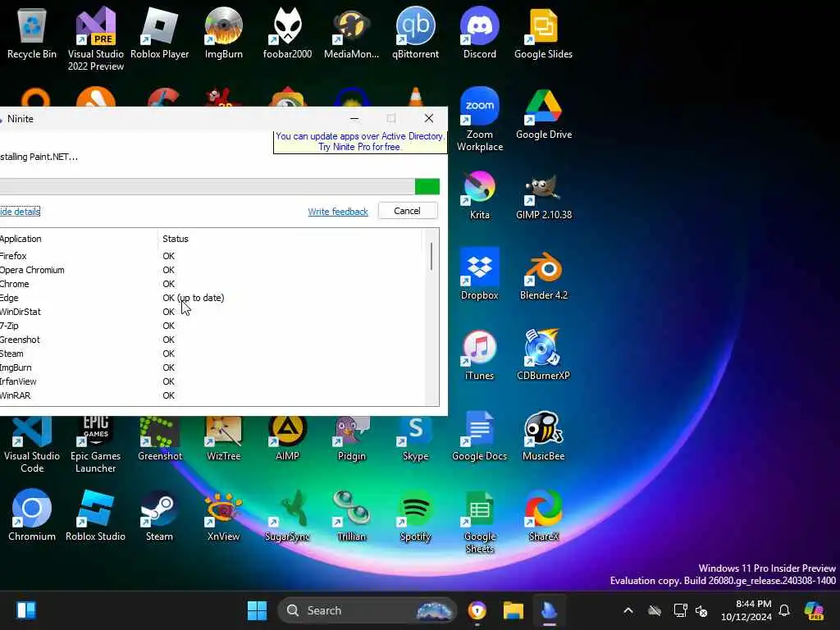Open Visual Studio 2022 Preview icon
Image resolution: width=840 pixels, height=630 pixels.
pyautogui.click(x=95, y=39)
